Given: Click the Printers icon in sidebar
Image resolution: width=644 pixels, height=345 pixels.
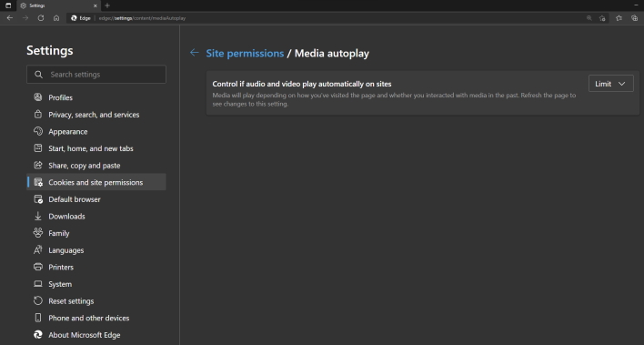Looking at the screenshot, I should (x=38, y=267).
